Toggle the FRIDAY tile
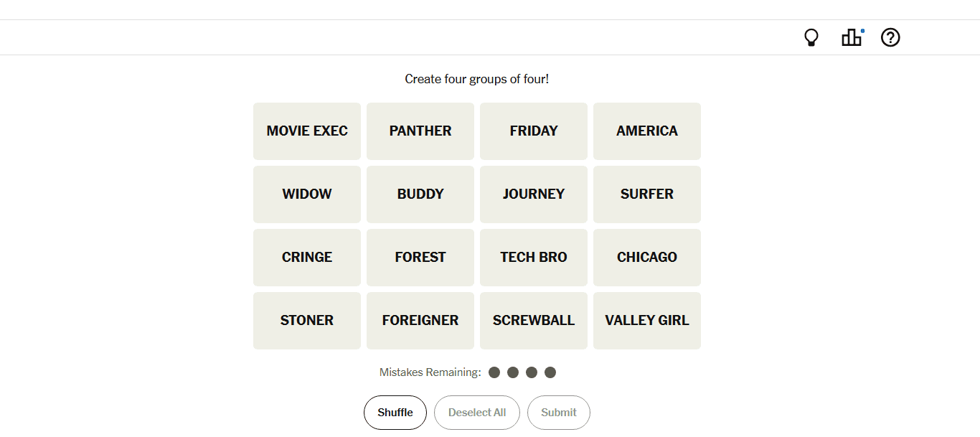Screen dimensions: 980x437 click(x=534, y=131)
